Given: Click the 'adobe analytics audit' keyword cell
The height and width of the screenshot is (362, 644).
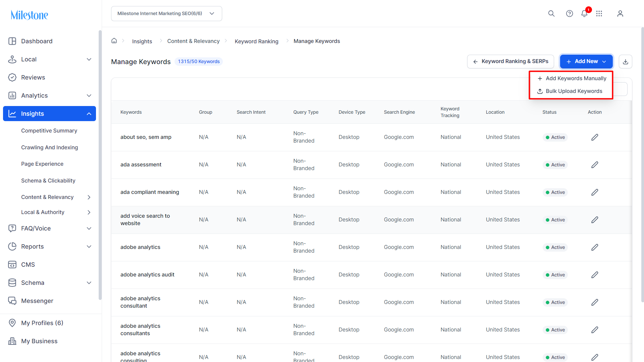Looking at the screenshot, I should point(147,275).
